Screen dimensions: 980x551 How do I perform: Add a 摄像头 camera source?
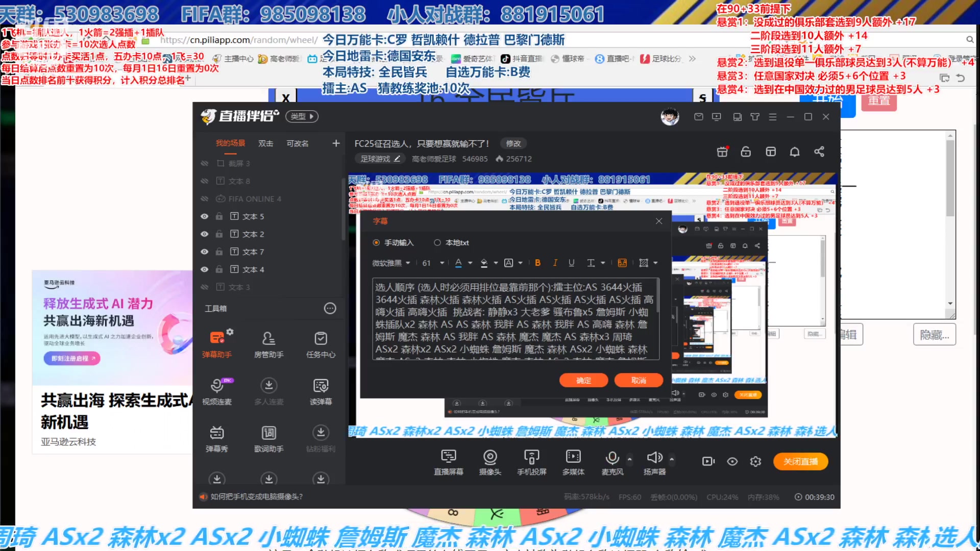tap(490, 462)
